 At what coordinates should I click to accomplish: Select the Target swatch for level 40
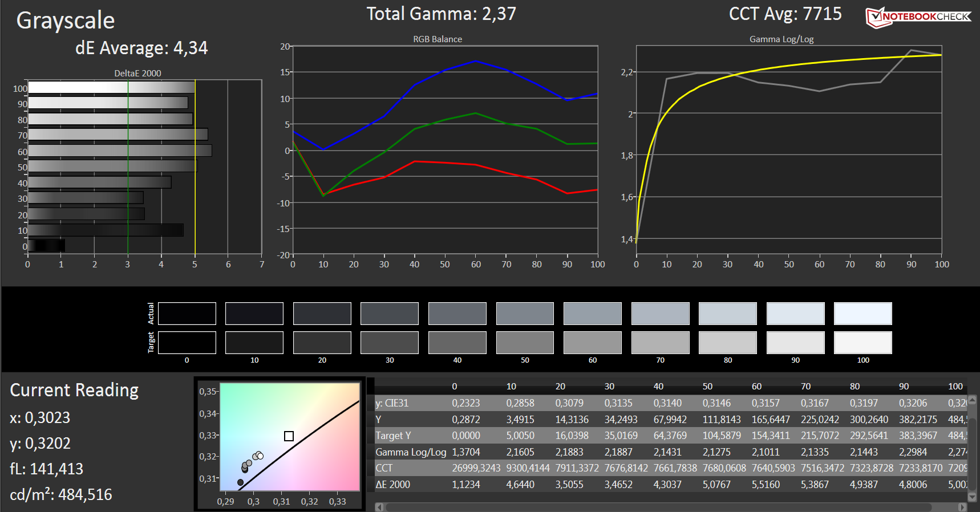click(457, 343)
